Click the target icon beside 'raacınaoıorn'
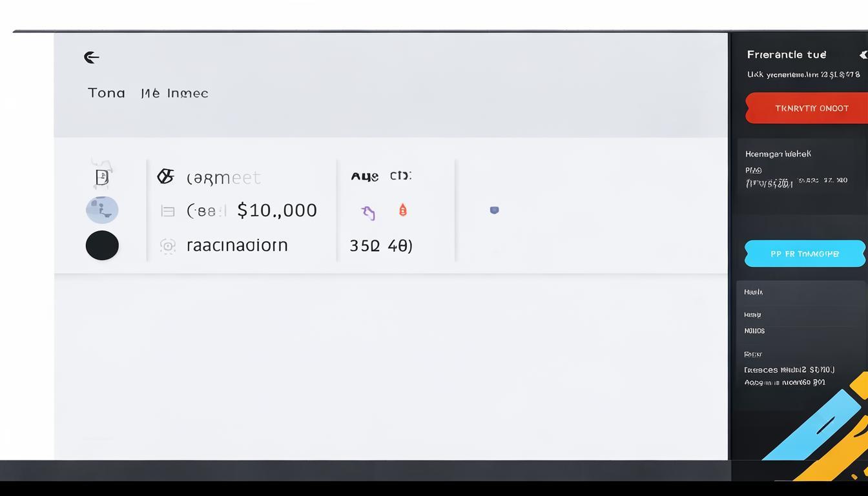Image resolution: width=868 pixels, height=496 pixels. [167, 245]
